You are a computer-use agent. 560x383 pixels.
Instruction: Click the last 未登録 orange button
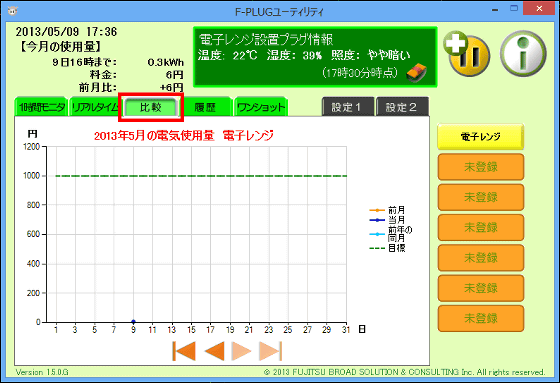pos(481,318)
